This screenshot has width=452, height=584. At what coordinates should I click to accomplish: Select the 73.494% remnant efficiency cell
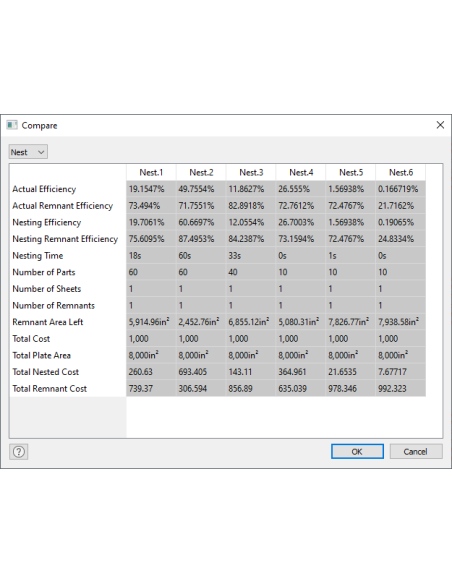(151, 206)
